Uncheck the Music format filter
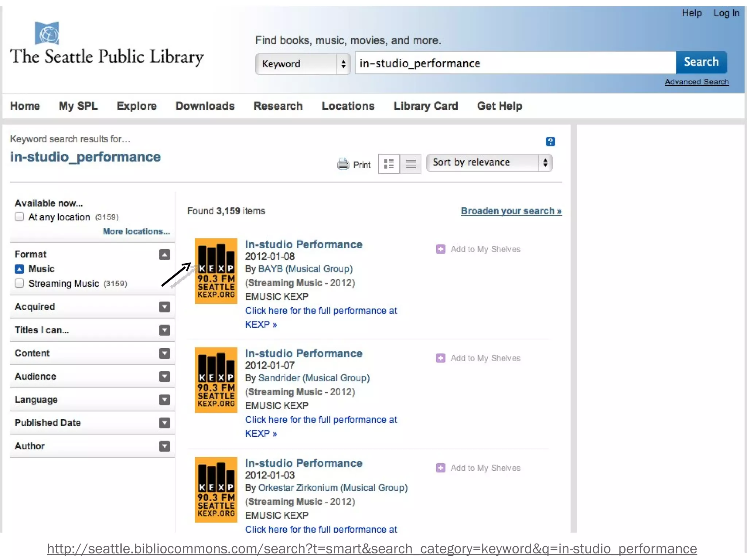Image resolution: width=747 pixels, height=560 pixels. coord(19,269)
